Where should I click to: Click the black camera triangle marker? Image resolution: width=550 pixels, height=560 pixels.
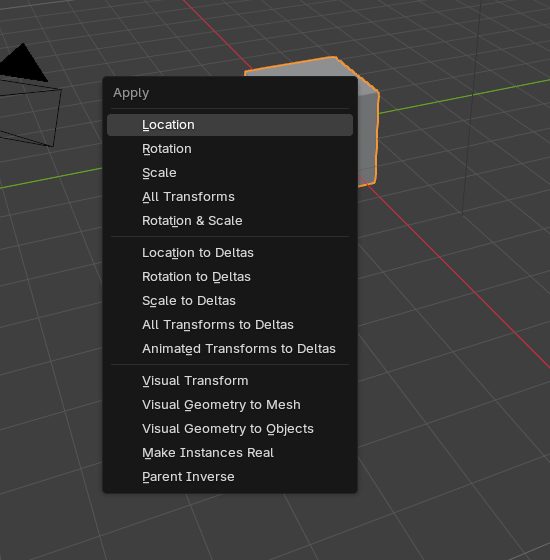click(x=24, y=62)
